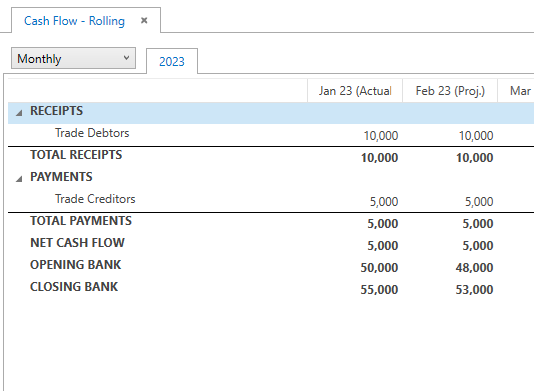Collapse the PAYMENTS section triangle
The height and width of the screenshot is (391, 534).
pyautogui.click(x=19, y=178)
